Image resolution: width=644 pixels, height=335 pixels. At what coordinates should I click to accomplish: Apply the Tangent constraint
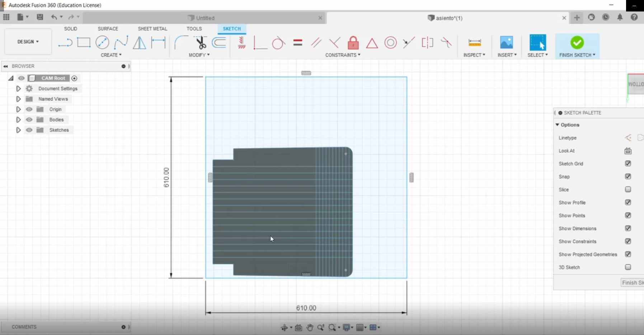[278, 43]
